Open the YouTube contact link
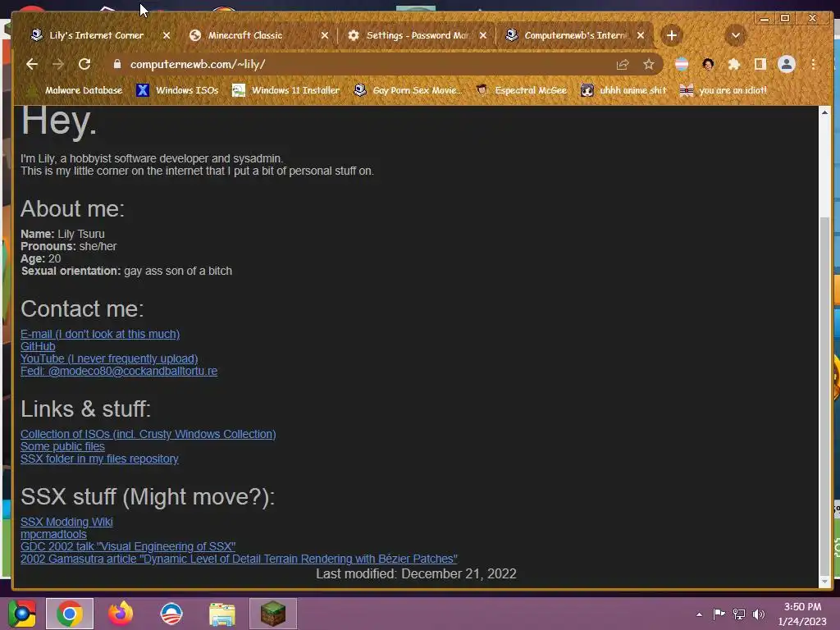The width and height of the screenshot is (840, 630). click(109, 358)
